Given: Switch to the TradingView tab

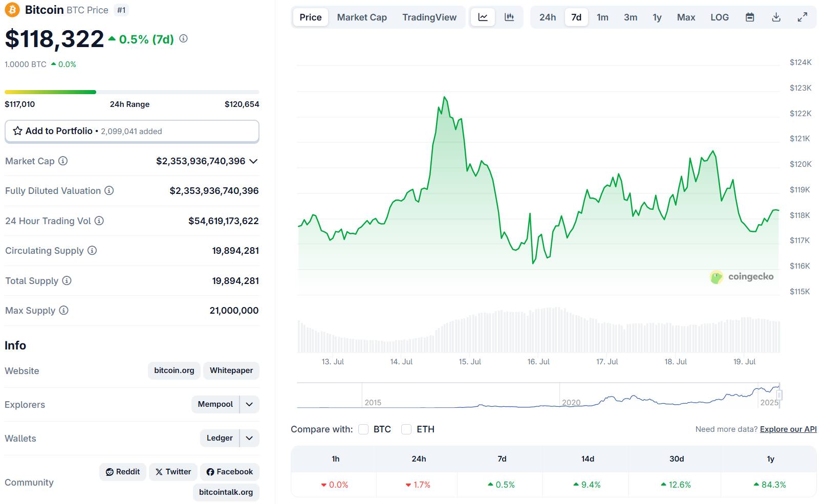Looking at the screenshot, I should pos(429,17).
